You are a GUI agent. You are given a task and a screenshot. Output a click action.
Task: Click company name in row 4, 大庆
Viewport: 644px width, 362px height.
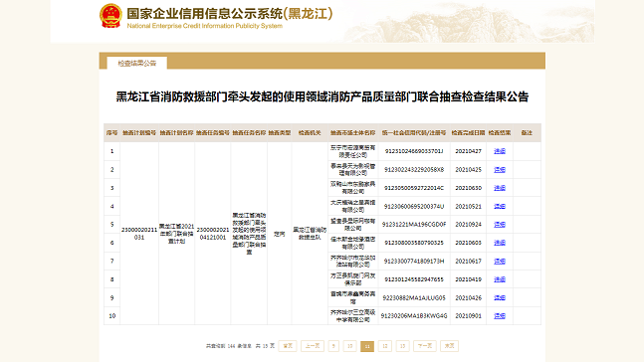tap(352, 206)
